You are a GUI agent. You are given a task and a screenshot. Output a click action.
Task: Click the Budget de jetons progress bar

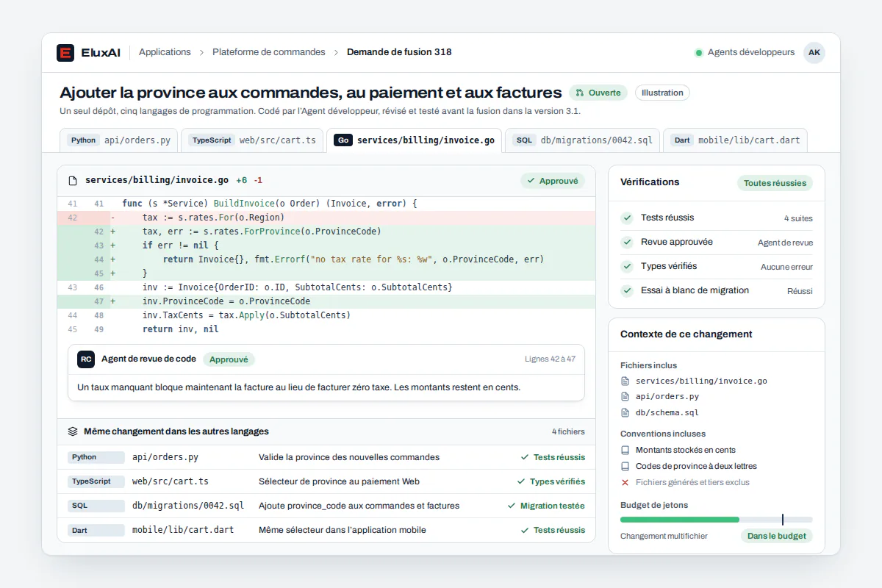717,520
